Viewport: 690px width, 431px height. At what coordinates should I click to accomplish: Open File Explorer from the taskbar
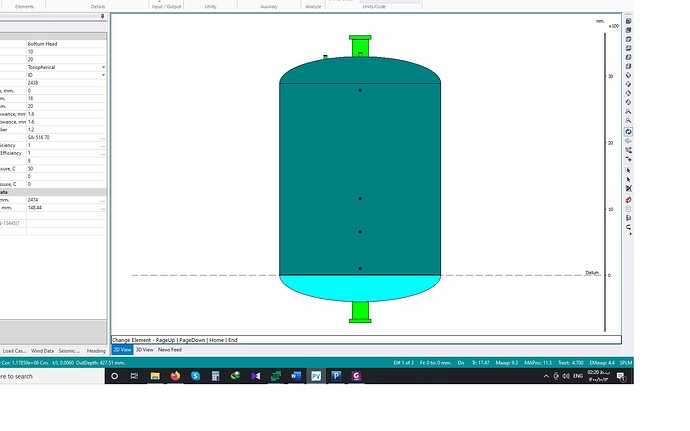tap(155, 376)
